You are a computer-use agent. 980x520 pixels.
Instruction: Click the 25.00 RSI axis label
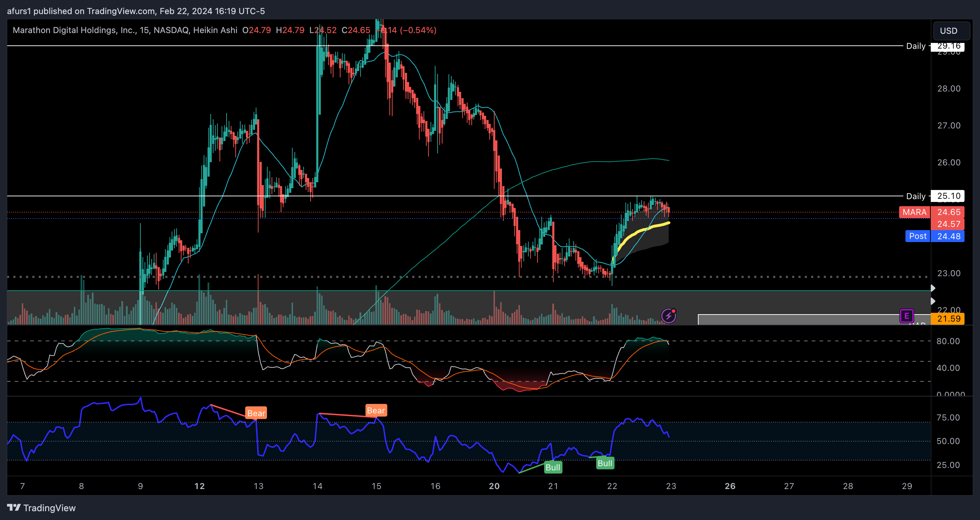pos(948,465)
